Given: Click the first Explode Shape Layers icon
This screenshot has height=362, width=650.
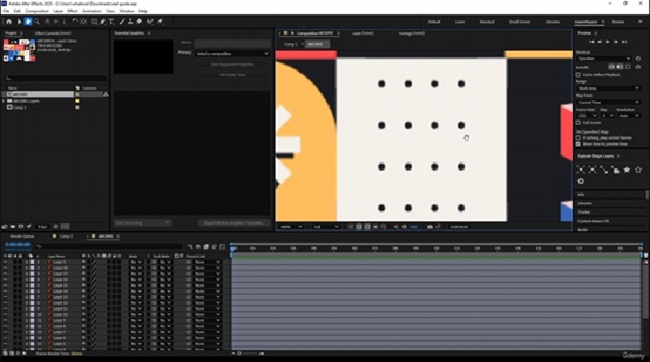Looking at the screenshot, I should [x=580, y=170].
